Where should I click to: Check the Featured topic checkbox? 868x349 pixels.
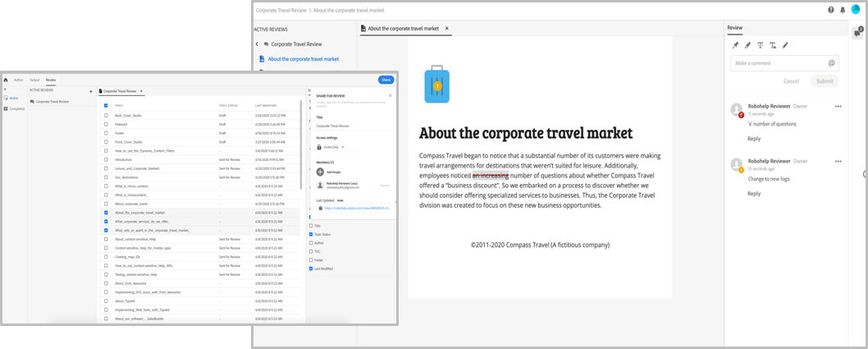[106, 124]
